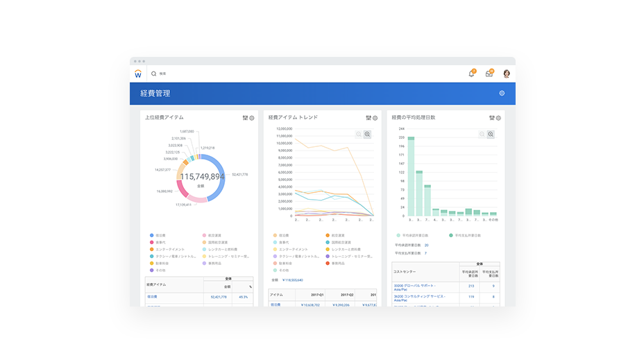
Task: Open gear settings on 経費の平均処理日数 card
Action: tap(498, 118)
